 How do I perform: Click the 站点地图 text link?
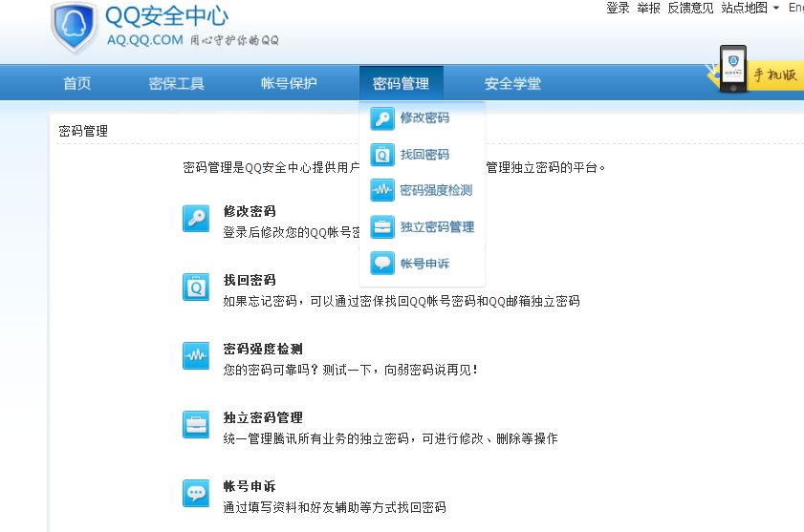pyautogui.click(x=744, y=8)
